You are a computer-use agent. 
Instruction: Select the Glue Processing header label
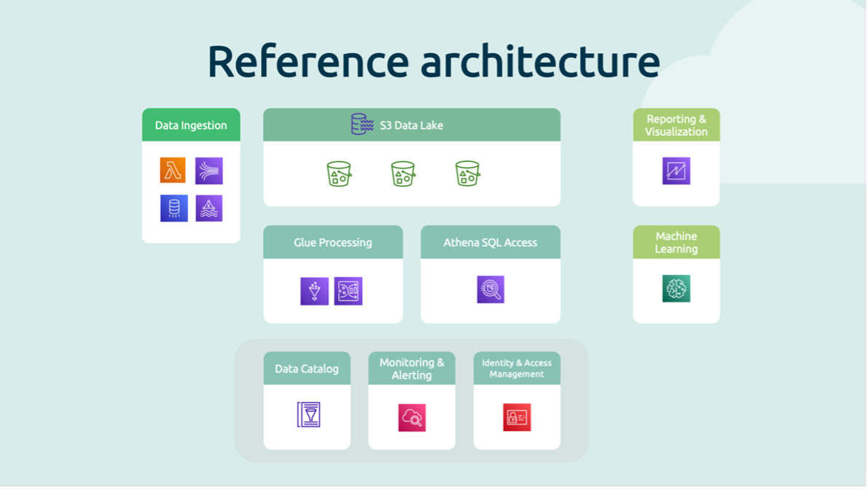pos(333,243)
